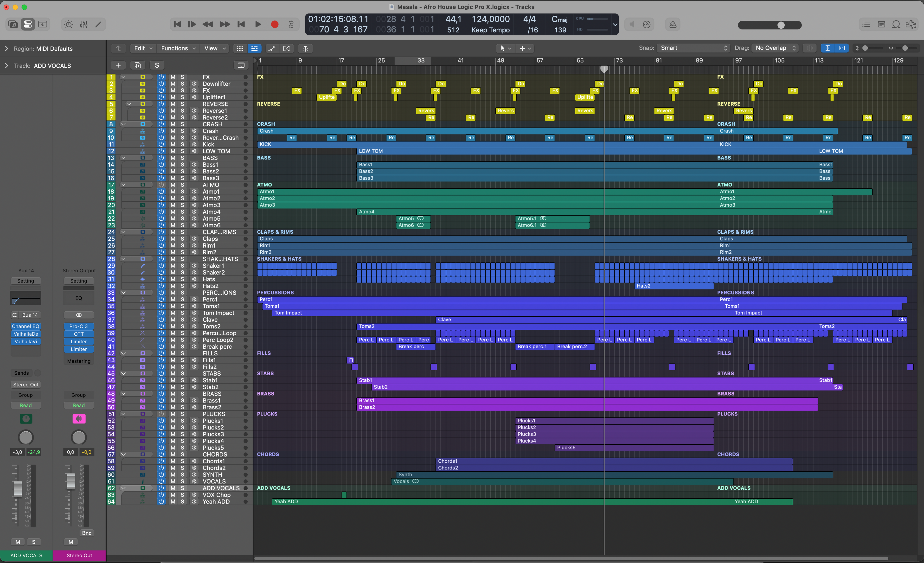Image resolution: width=924 pixels, height=563 pixels.
Task: Click Go to Beginning transport button
Action: coord(177,24)
